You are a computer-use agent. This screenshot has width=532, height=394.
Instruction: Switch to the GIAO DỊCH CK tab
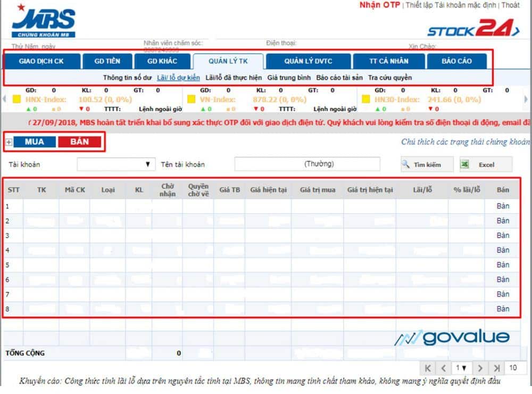pos(41,61)
